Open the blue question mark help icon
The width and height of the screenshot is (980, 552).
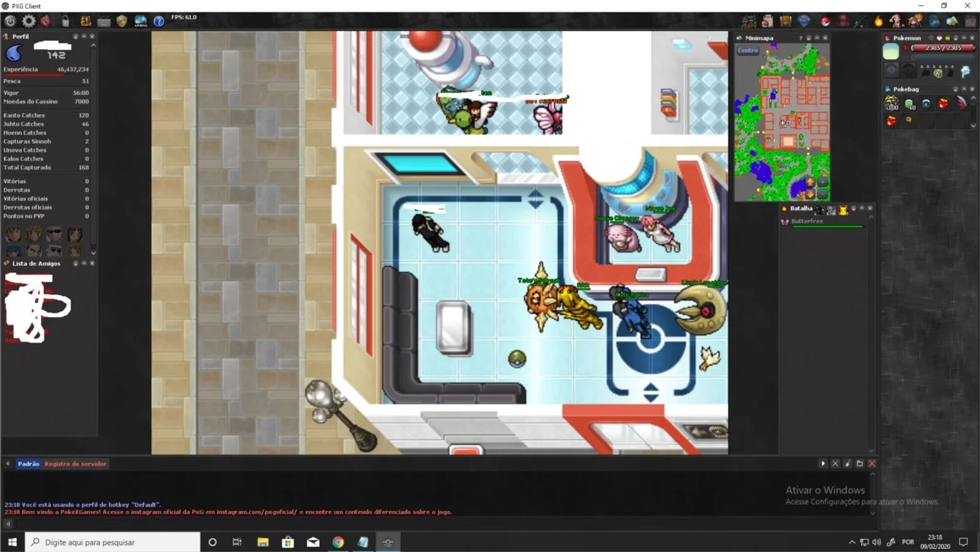(x=159, y=21)
